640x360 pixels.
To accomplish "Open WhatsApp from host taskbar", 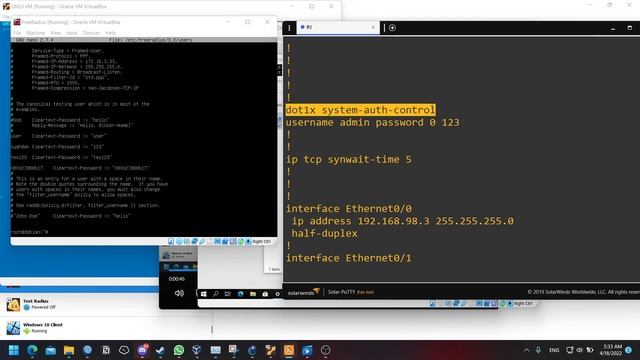I will 179,350.
